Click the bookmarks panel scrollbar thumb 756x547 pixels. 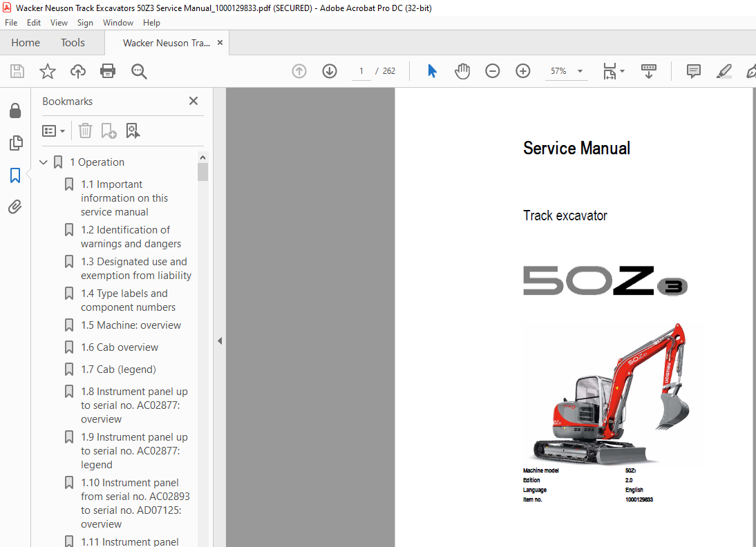coord(202,172)
